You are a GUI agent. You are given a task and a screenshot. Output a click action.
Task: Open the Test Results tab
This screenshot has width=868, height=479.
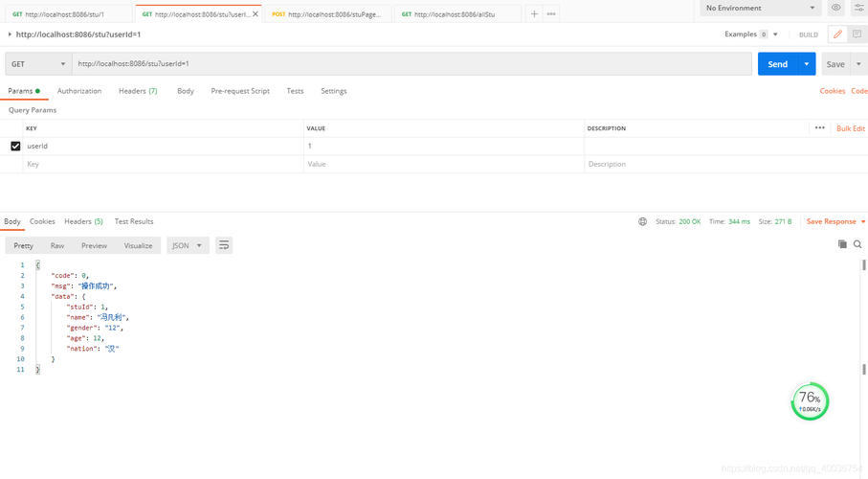[134, 221]
